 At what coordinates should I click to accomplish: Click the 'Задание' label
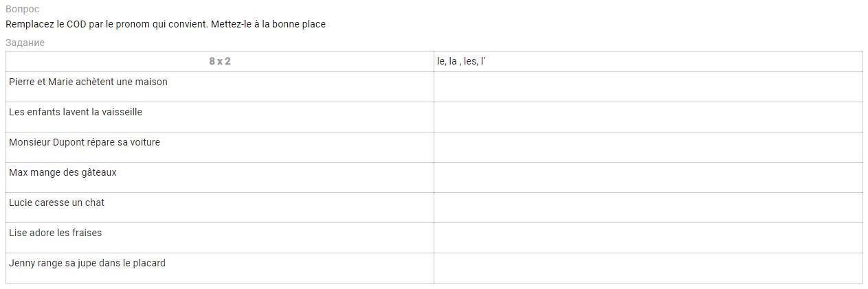point(25,43)
